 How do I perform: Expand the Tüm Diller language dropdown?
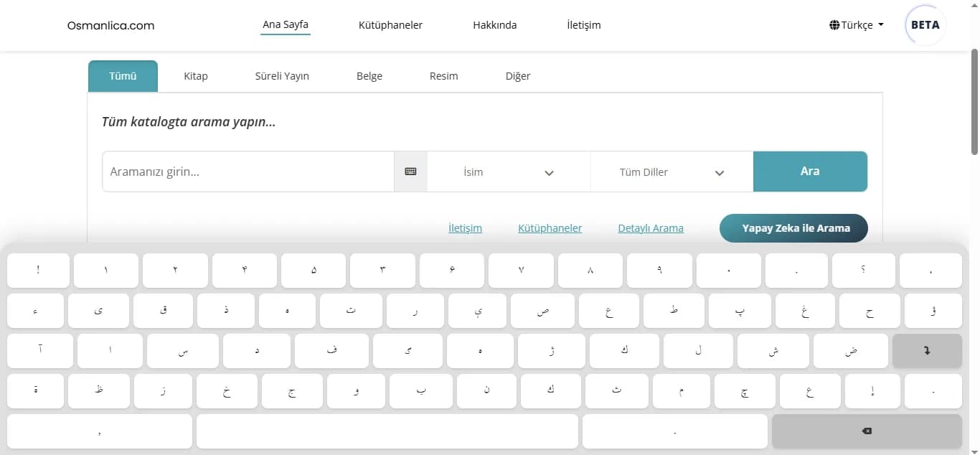(x=672, y=172)
